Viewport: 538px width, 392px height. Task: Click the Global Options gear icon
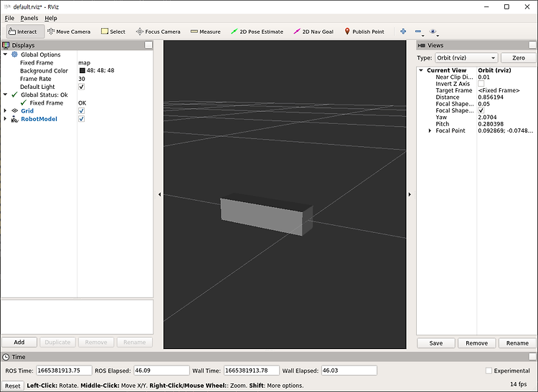pos(14,54)
